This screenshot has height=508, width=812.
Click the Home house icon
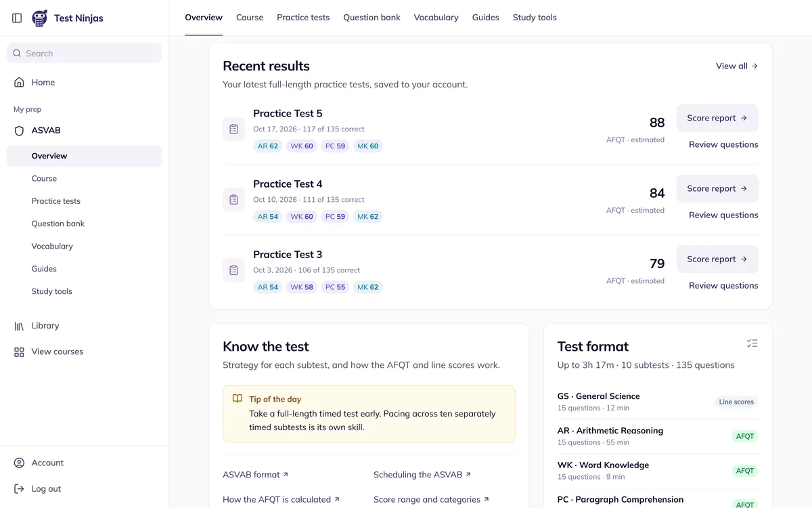tap(19, 83)
